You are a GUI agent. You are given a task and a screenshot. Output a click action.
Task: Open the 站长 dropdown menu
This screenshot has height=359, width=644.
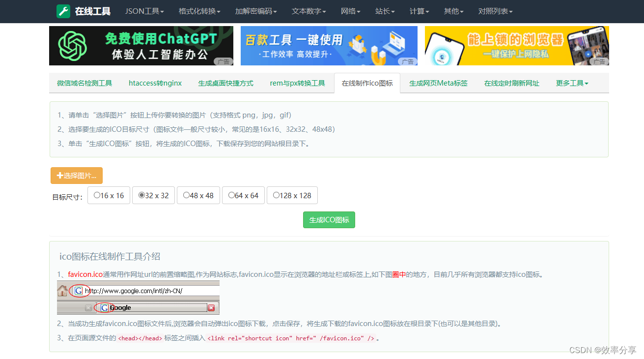point(385,11)
